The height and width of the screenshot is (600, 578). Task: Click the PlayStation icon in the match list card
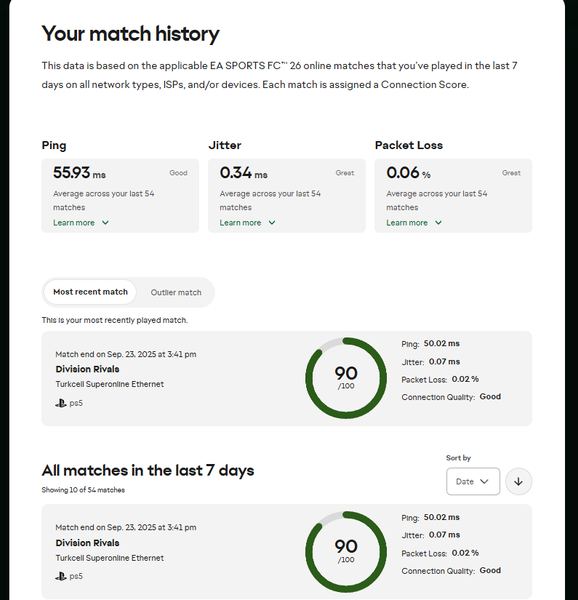(60, 576)
